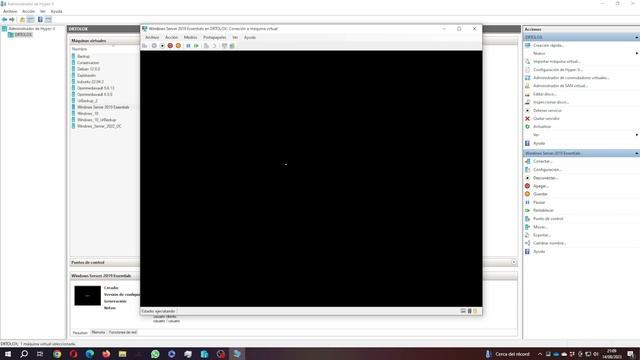Expand the Nuevo submenu arrow in Actions
This screenshot has height=360, width=640.
tap(636, 53)
